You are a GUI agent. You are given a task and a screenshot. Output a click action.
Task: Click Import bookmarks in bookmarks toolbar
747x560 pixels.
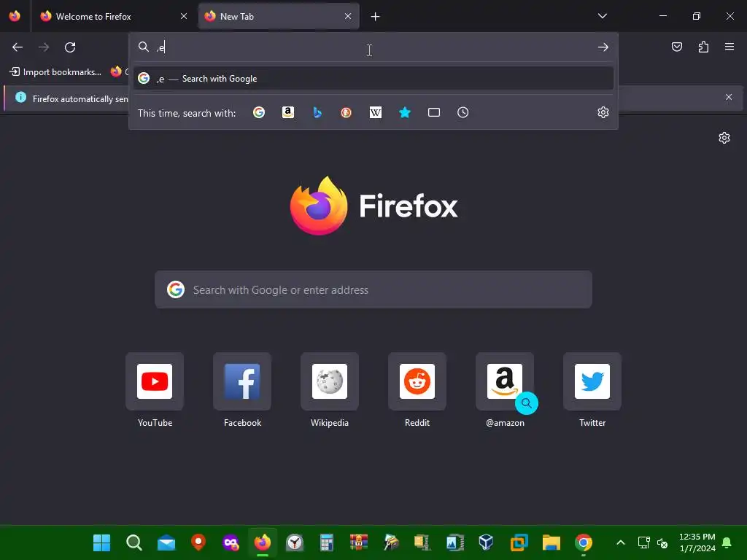coord(55,72)
